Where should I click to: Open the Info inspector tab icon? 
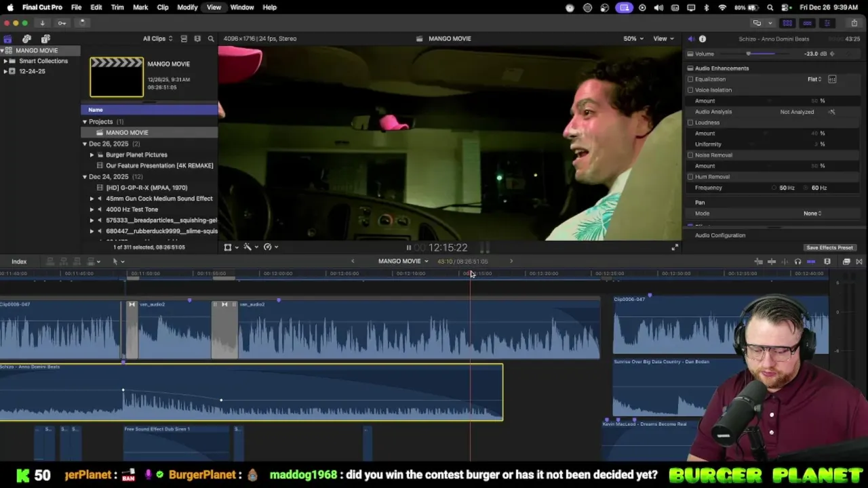pos(703,39)
